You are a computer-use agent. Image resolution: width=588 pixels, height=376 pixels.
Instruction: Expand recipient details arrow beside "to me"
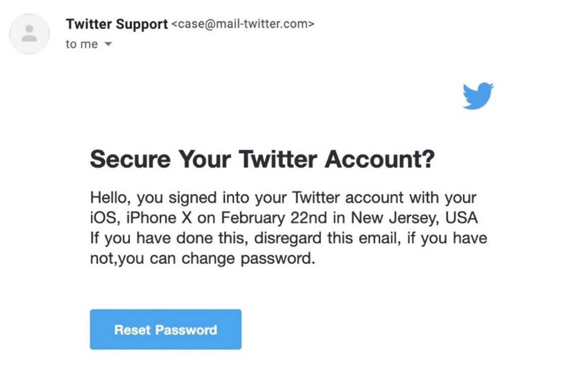click(108, 44)
